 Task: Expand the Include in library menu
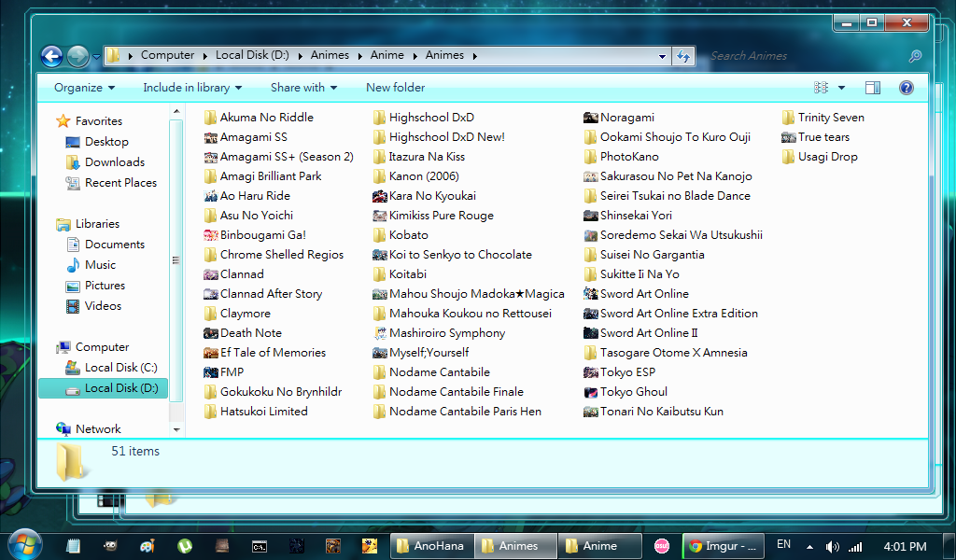191,88
